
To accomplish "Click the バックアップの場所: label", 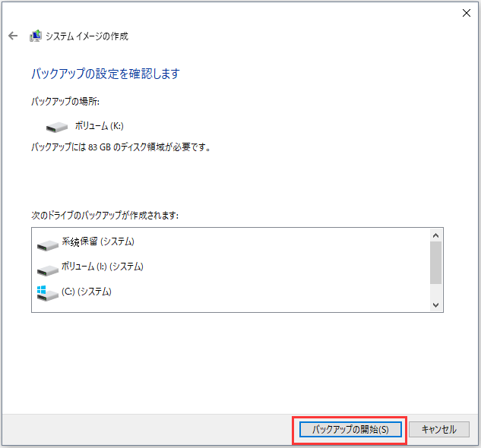I will [x=65, y=102].
